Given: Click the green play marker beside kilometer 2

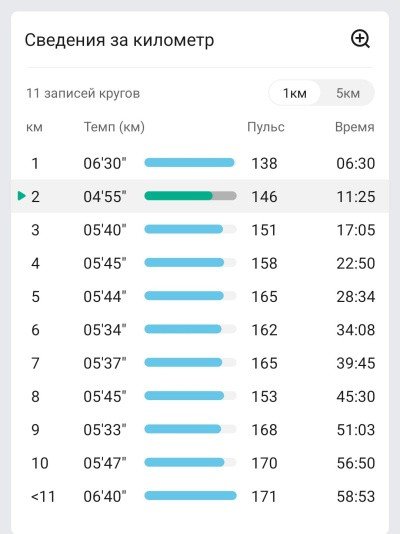Looking at the screenshot, I should (21, 196).
